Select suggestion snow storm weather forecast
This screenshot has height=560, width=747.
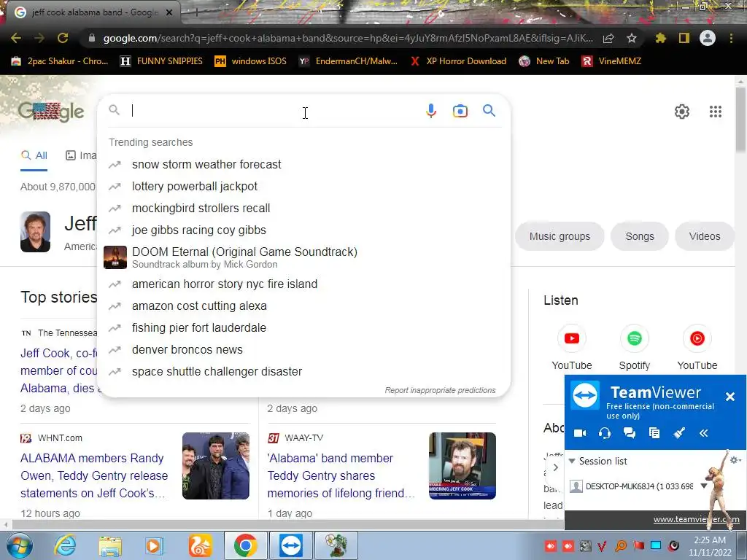[303, 164]
